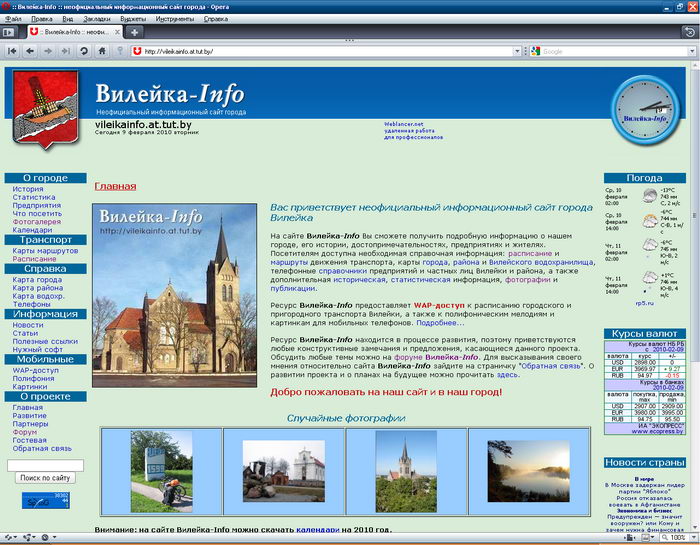Go to the home page
The image size is (700, 545).
coord(102,51)
